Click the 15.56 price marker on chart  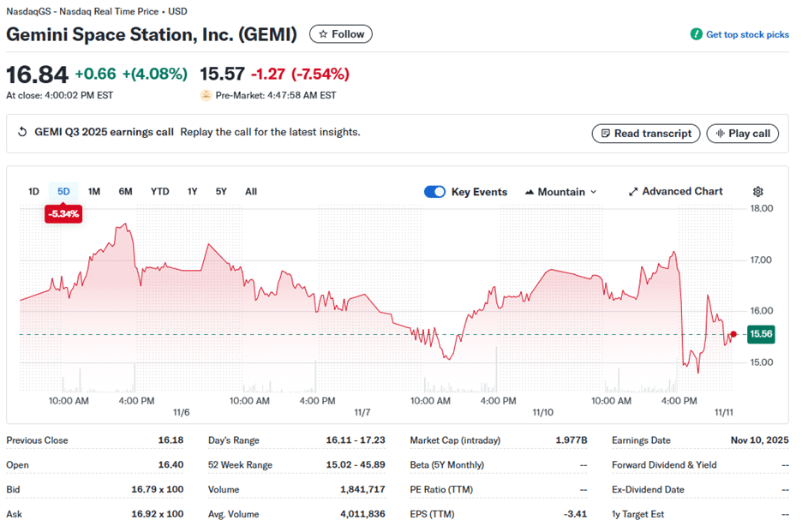tap(760, 334)
